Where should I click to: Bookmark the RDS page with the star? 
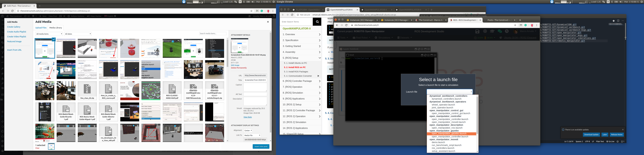pyautogui.click(x=515, y=25)
